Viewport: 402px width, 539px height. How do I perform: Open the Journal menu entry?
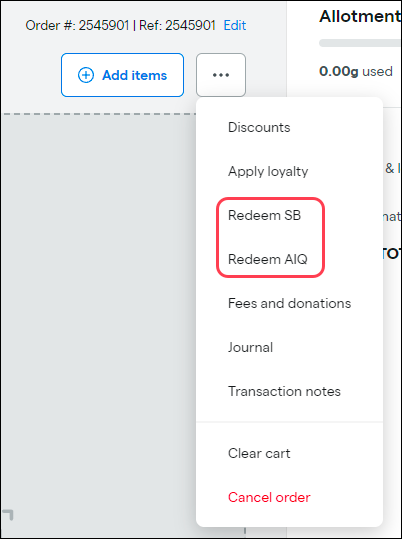(x=250, y=347)
